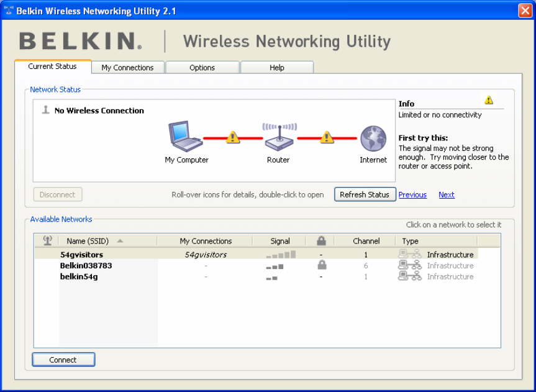Open the Help tab
This screenshot has height=392, width=536.
(277, 68)
